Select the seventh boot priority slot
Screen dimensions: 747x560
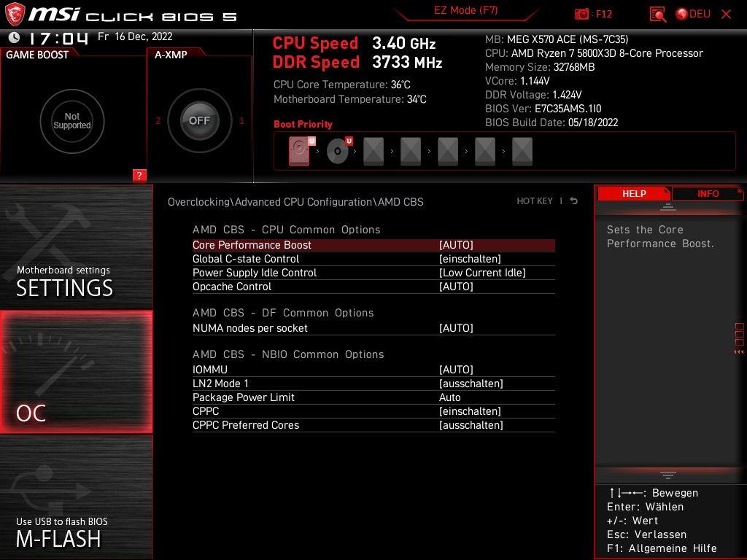pyautogui.click(x=522, y=152)
